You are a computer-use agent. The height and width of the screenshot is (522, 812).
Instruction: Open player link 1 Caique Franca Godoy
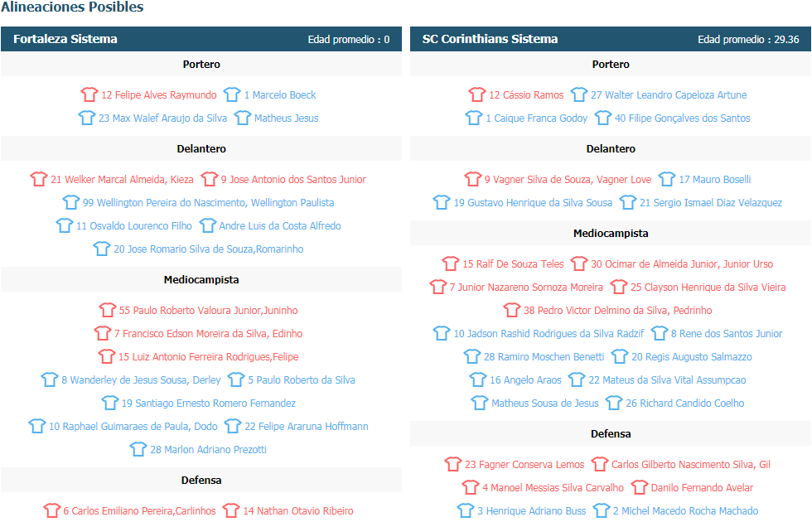537,118
